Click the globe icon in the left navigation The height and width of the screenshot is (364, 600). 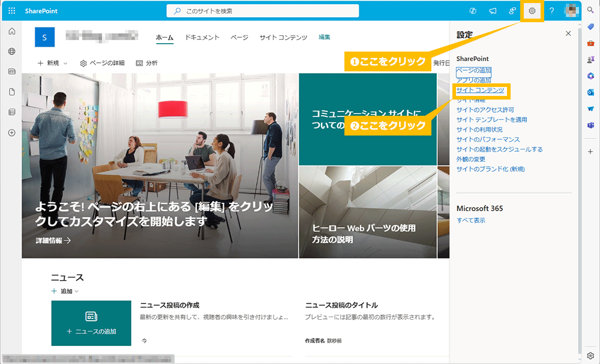[11, 51]
